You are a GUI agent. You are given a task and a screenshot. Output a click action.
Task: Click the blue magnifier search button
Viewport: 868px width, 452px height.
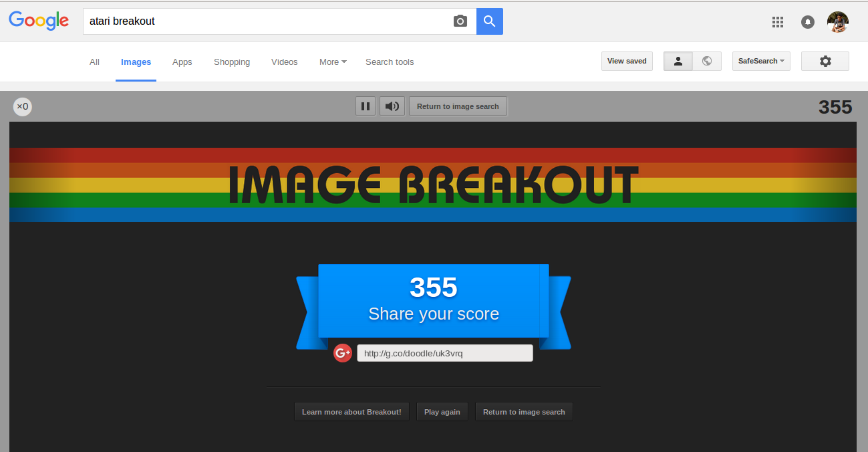click(490, 21)
